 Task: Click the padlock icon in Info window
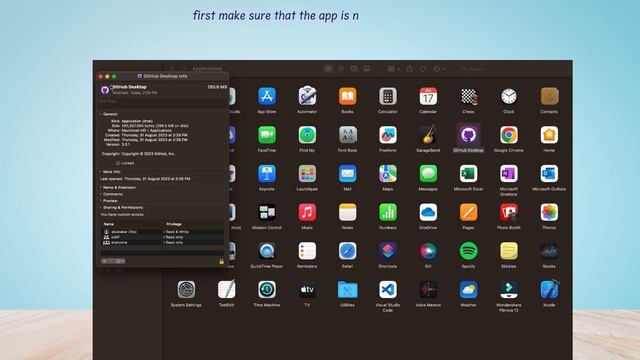click(221, 261)
